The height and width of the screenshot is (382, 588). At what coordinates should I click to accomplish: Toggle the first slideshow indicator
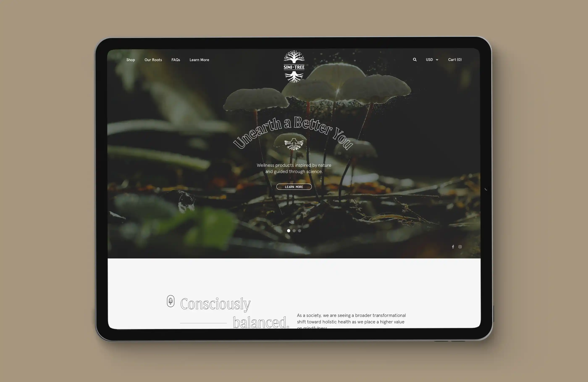(288, 230)
